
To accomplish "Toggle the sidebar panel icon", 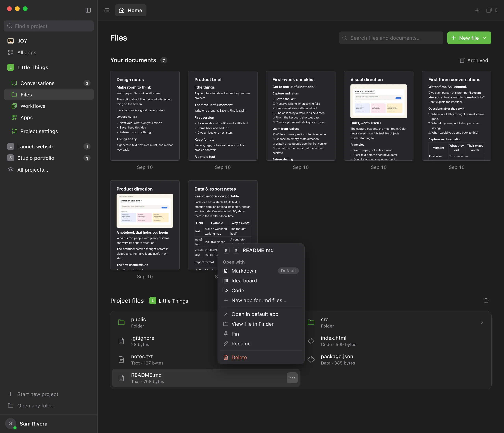I will (x=88, y=10).
